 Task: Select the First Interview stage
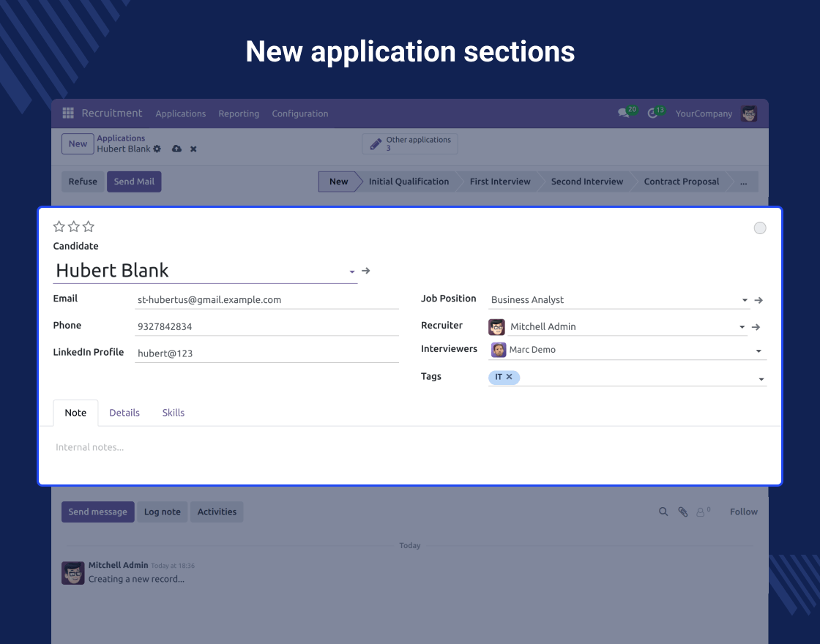pos(500,181)
